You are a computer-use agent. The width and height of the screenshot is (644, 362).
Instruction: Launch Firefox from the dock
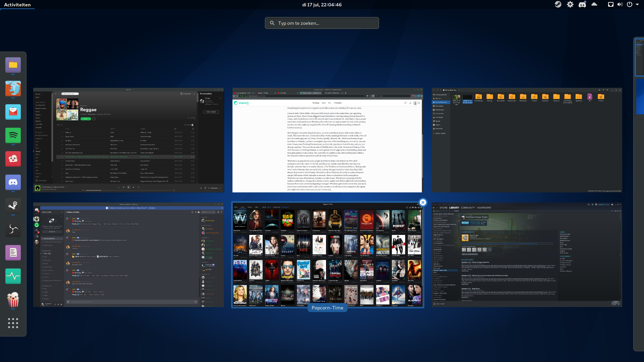13,88
